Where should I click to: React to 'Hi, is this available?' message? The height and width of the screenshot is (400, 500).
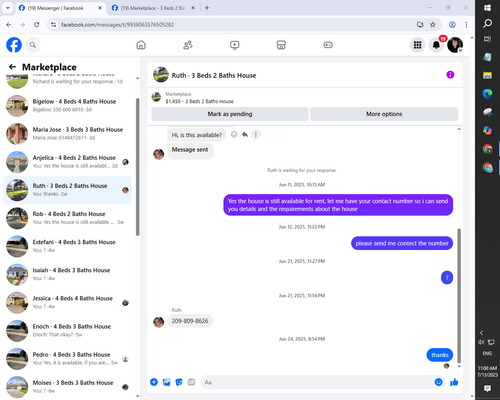234,134
